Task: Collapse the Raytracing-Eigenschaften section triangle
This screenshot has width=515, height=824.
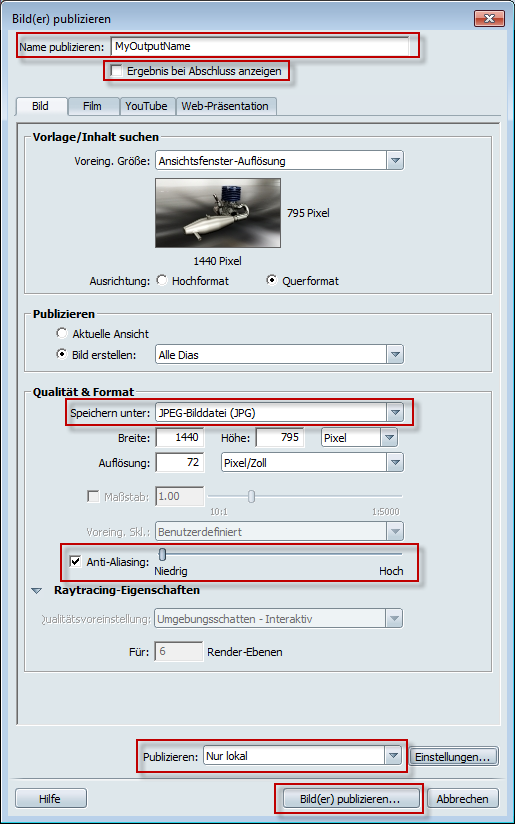Action: 36,591
